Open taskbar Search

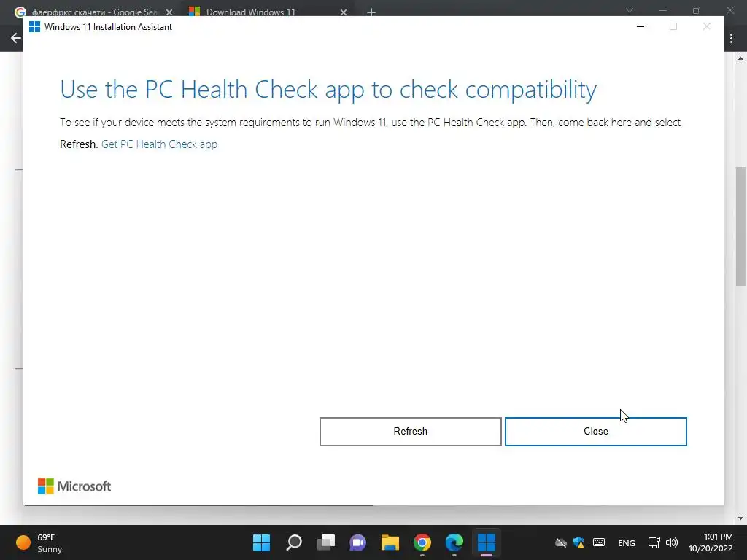(293, 542)
